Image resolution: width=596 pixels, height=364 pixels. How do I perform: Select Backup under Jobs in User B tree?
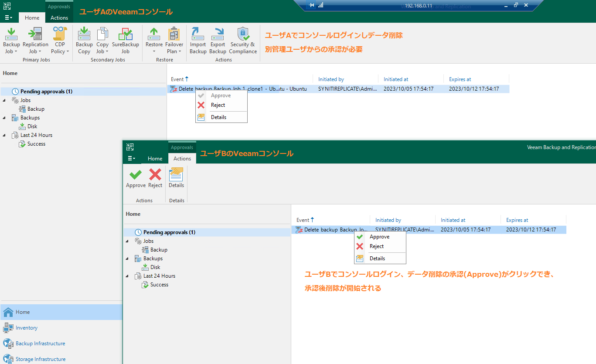tap(159, 250)
